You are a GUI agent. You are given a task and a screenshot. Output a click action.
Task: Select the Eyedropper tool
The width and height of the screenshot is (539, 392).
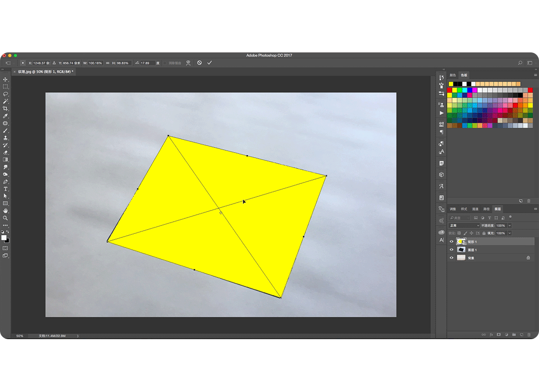pyautogui.click(x=6, y=116)
